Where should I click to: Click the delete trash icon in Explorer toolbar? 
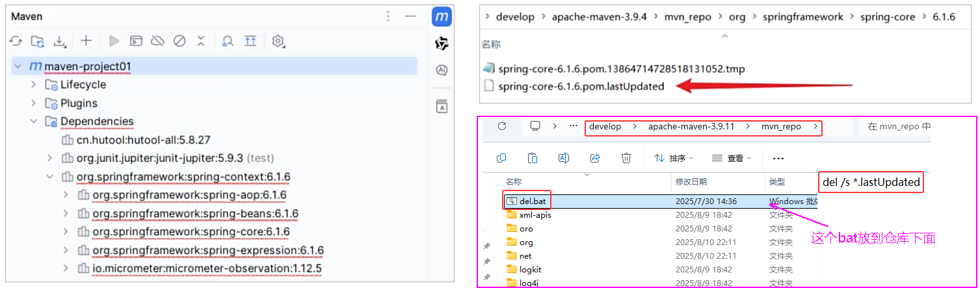pos(626,158)
